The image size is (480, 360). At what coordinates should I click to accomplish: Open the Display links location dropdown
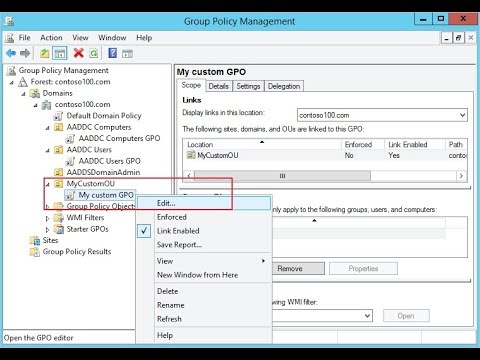click(x=462, y=115)
